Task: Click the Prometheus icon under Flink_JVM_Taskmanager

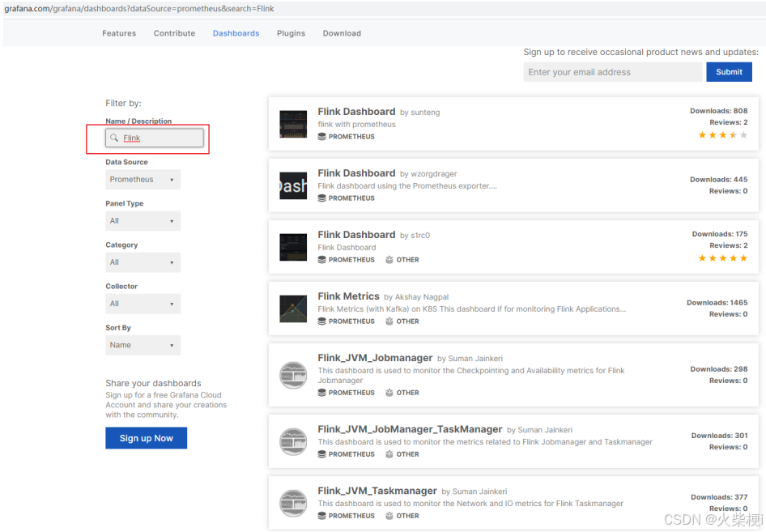Action: pyautogui.click(x=322, y=515)
